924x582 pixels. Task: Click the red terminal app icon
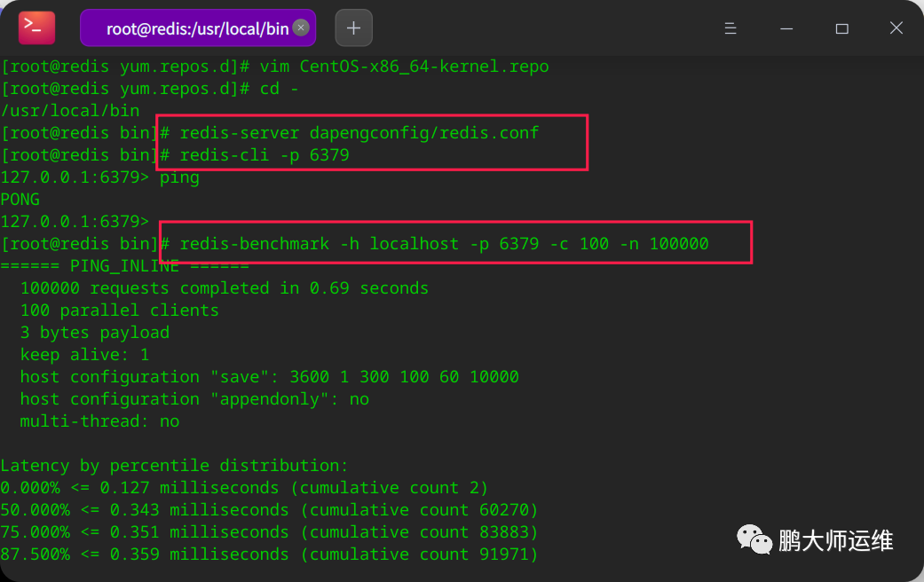point(36,28)
